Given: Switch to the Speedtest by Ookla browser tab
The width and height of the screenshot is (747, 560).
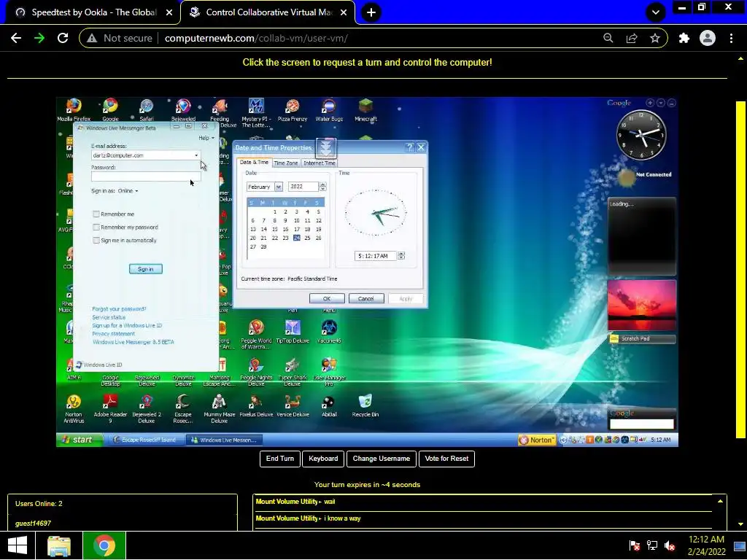Looking at the screenshot, I should 94,12.
